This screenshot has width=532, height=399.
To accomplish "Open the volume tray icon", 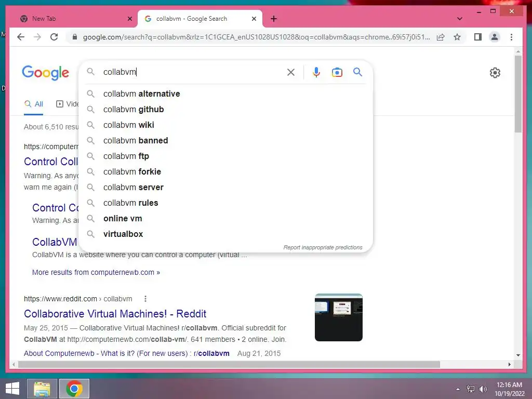I will 483,389.
